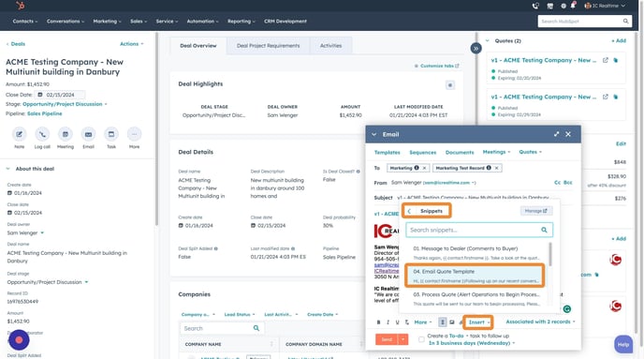644x359 pixels.
Task: Toggle Create a To-do task checkbox
Action: [x=421, y=339]
